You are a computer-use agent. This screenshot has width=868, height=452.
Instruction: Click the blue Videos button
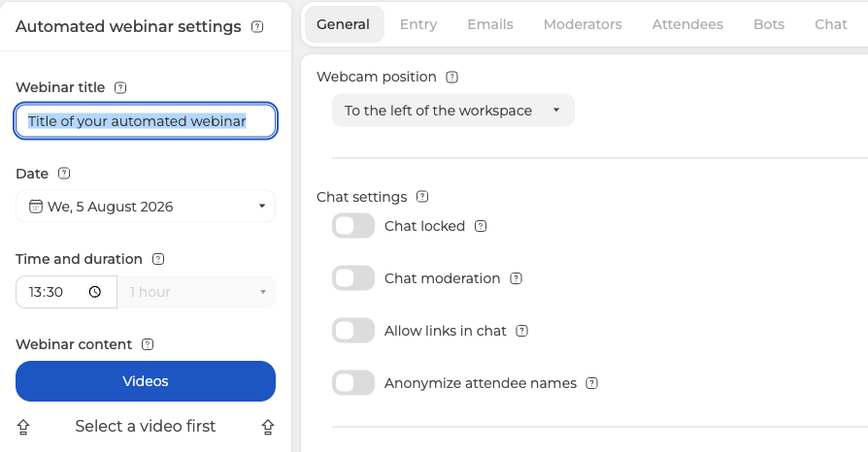(x=146, y=381)
